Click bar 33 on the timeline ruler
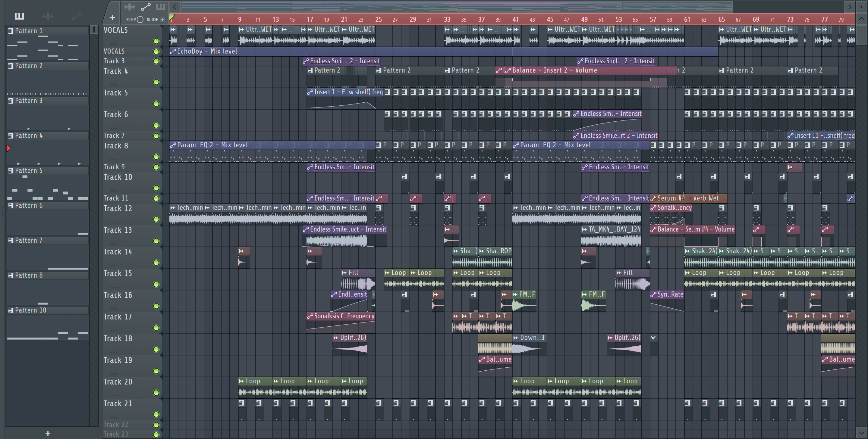The image size is (868, 439). [x=447, y=19]
